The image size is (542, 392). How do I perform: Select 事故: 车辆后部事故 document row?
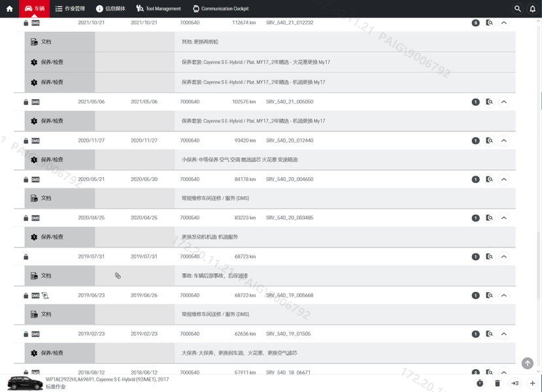pos(270,276)
